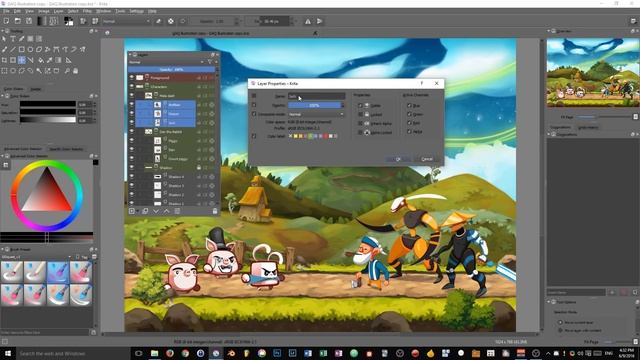Switch to Specific Color Selector tab

[x=66, y=149]
